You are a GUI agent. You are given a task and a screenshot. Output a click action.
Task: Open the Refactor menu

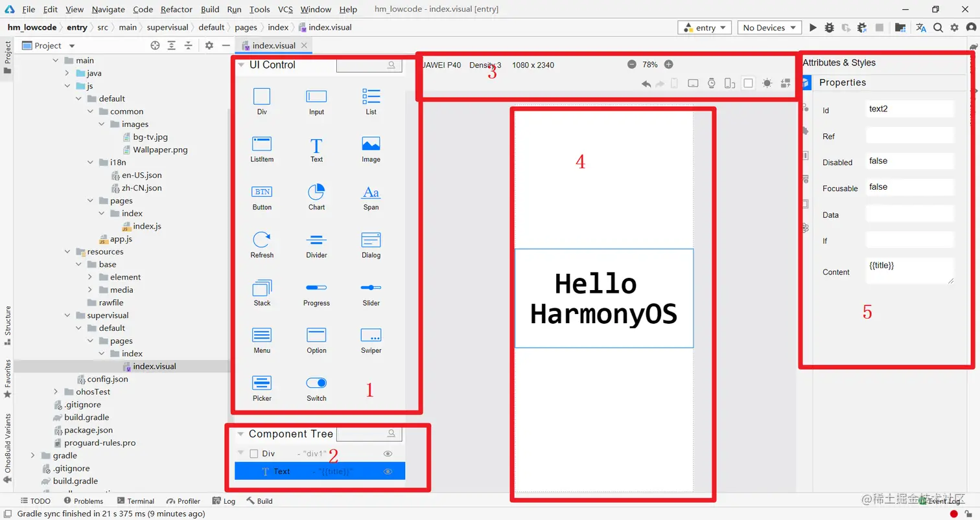click(176, 10)
